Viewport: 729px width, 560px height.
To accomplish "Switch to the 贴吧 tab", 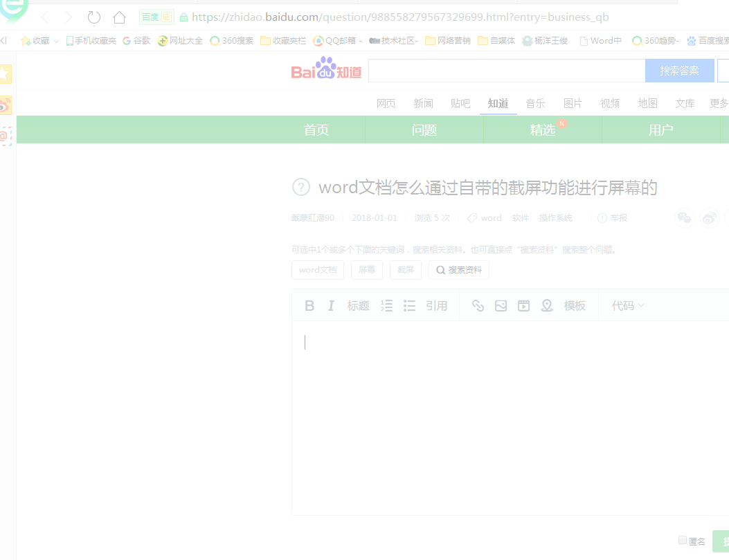I will tap(460, 103).
